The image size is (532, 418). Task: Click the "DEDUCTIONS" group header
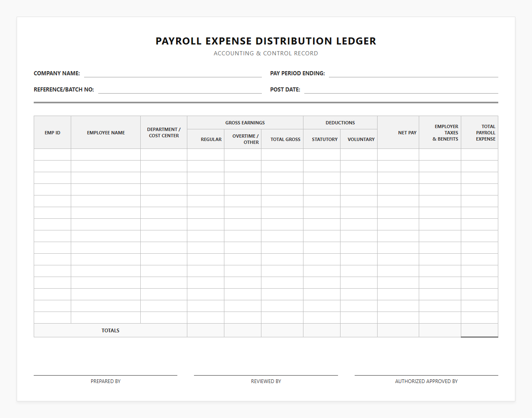pyautogui.click(x=341, y=123)
